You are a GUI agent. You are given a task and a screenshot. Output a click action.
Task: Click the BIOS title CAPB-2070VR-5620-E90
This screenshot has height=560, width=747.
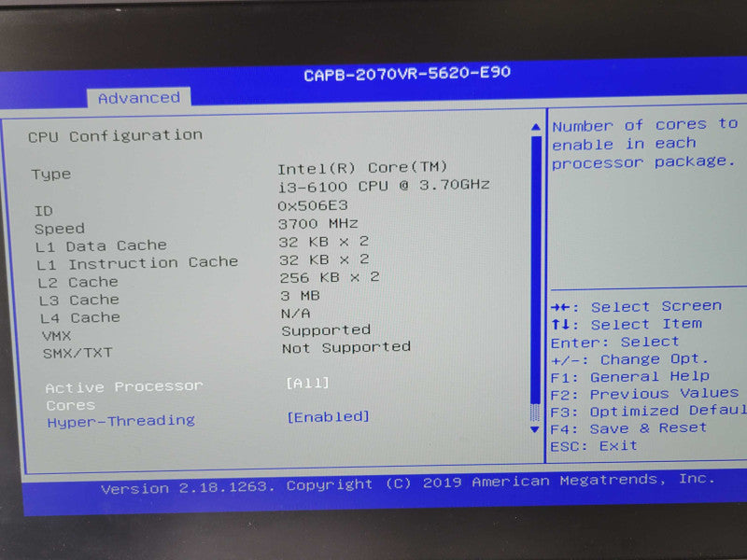(407, 74)
